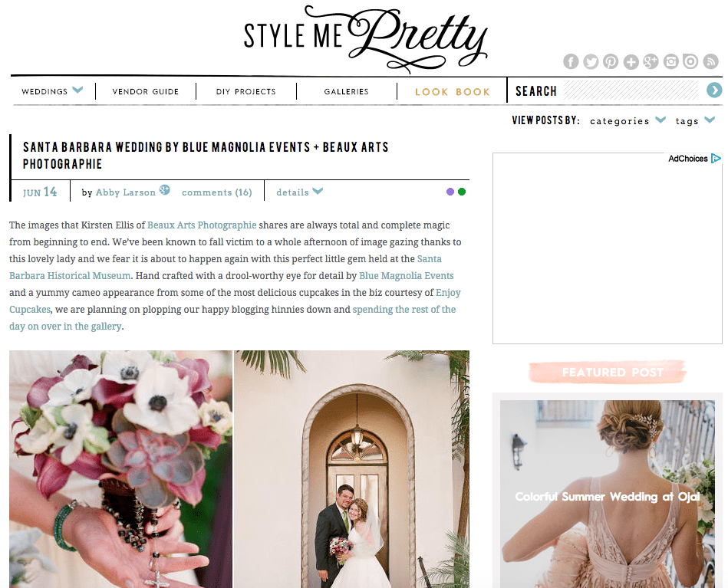Screen dimensions: 728x588
Task: Click the purple color dot on the post
Action: [x=450, y=192]
